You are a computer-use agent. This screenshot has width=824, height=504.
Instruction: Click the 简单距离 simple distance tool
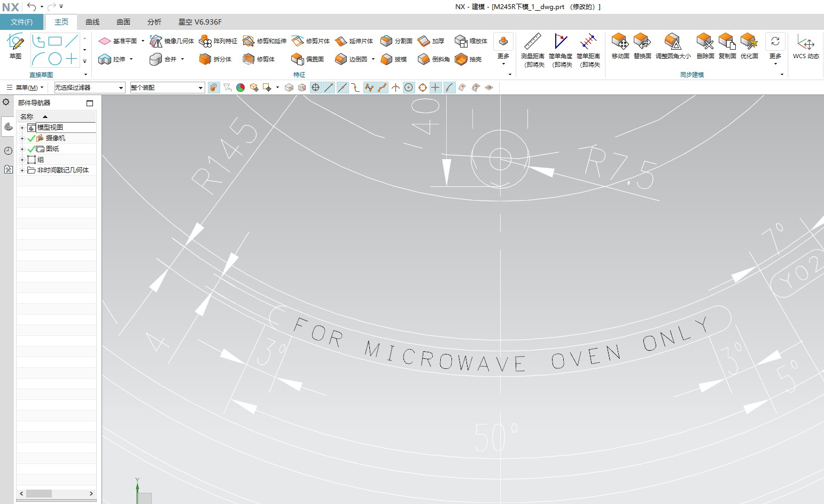coord(588,50)
